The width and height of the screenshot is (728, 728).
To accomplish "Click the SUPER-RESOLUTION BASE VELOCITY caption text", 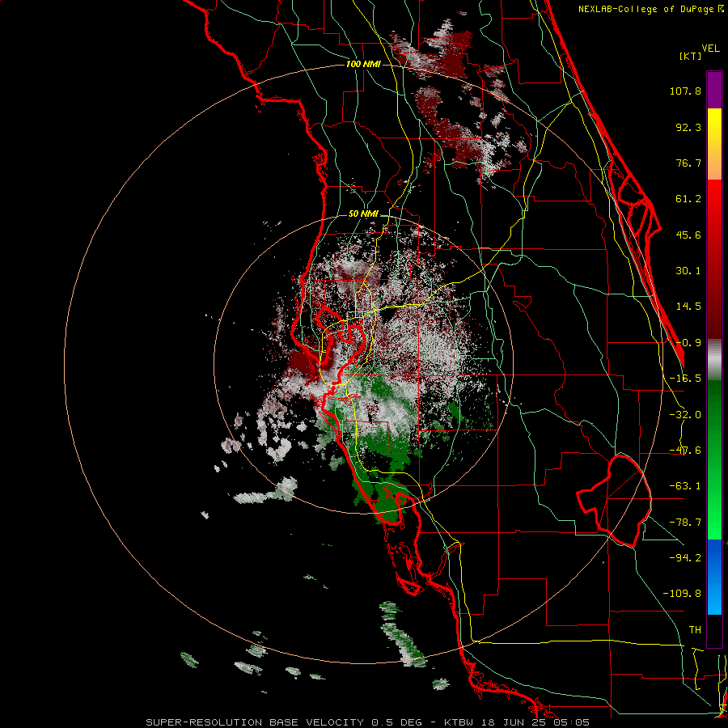I will (255, 722).
